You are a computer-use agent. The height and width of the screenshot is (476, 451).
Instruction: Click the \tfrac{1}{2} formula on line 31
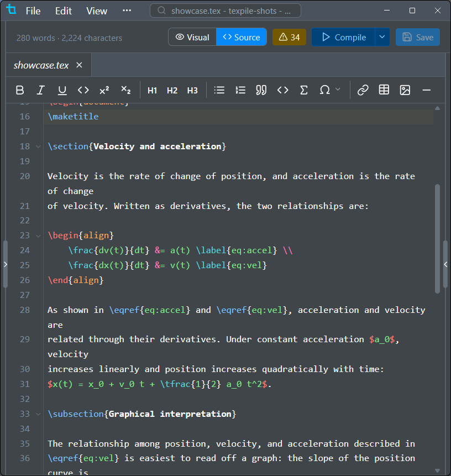tap(191, 384)
